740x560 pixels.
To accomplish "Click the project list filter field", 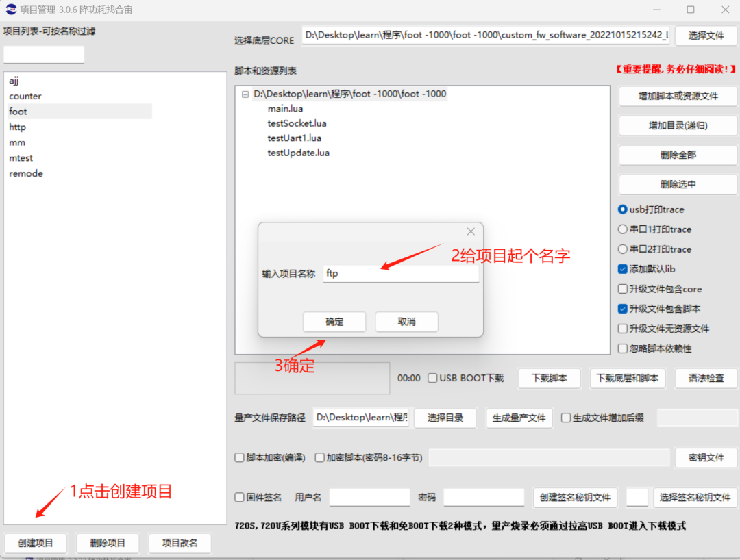I will tap(44, 54).
